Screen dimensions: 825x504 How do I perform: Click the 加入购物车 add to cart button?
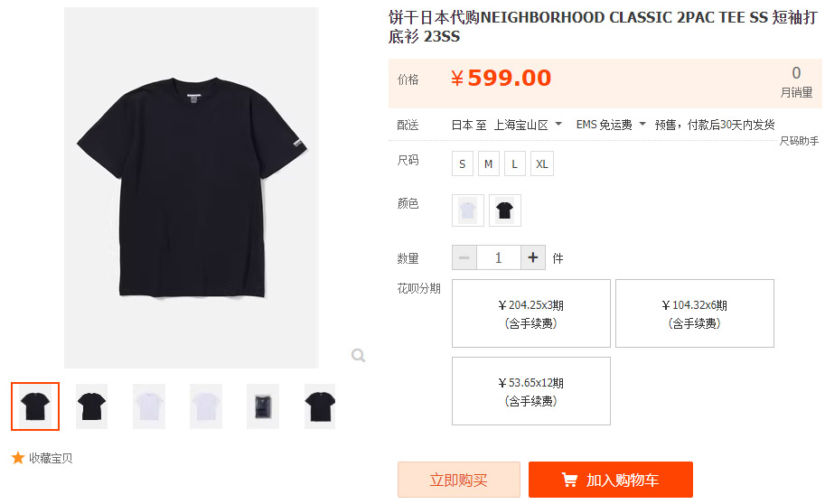[x=610, y=480]
